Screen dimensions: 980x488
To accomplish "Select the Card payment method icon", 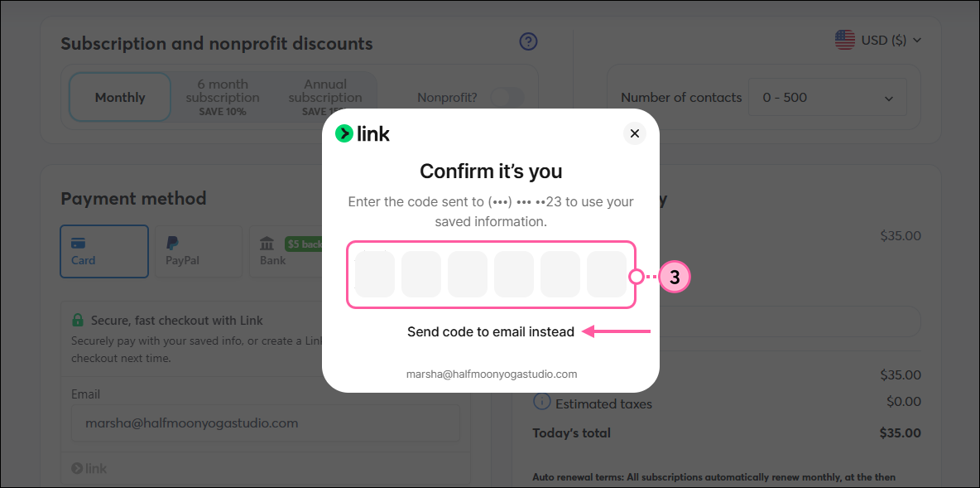I will pos(79,244).
